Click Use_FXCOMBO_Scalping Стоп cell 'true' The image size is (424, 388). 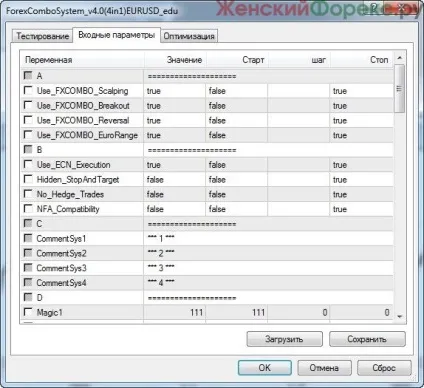point(361,91)
